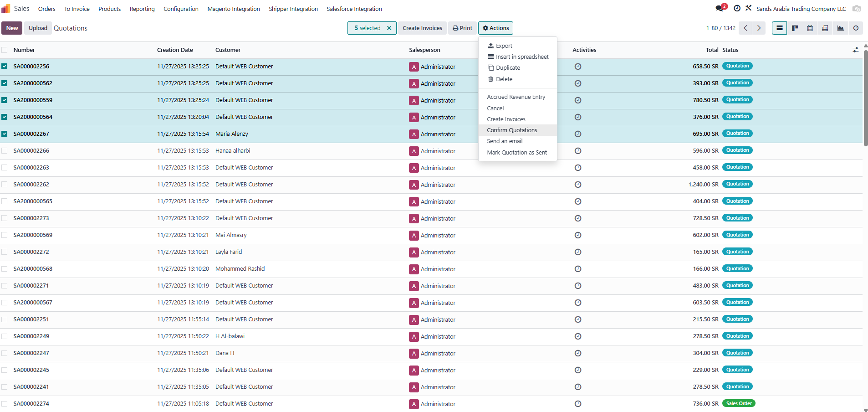The height and width of the screenshot is (412, 868).
Task: Click the Create Invoices toolbar button
Action: click(422, 28)
